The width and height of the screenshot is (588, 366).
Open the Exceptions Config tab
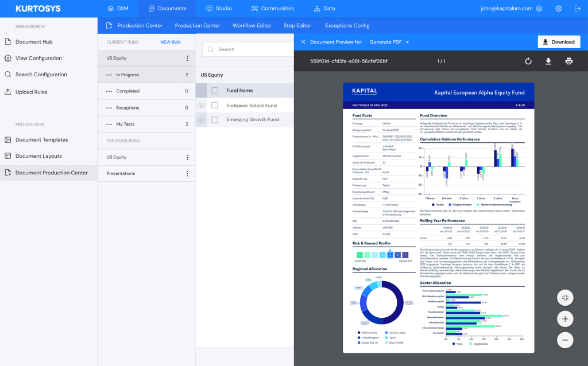347,25
